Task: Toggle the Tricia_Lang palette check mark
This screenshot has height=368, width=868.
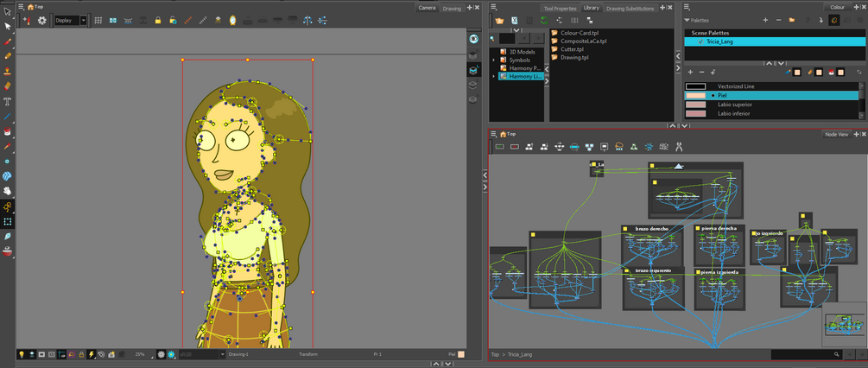Action: [700, 41]
